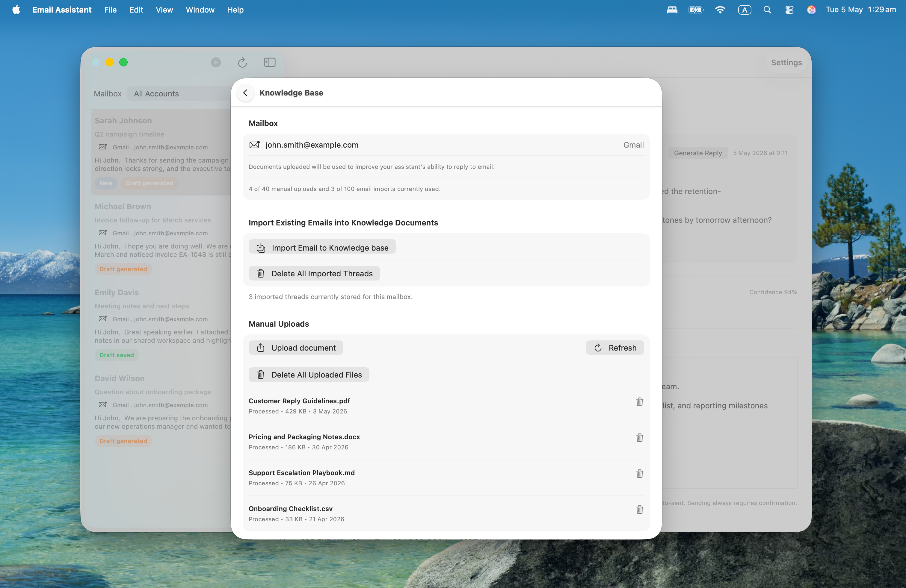906x588 pixels.
Task: Open Control Center in menu bar
Action: (789, 10)
